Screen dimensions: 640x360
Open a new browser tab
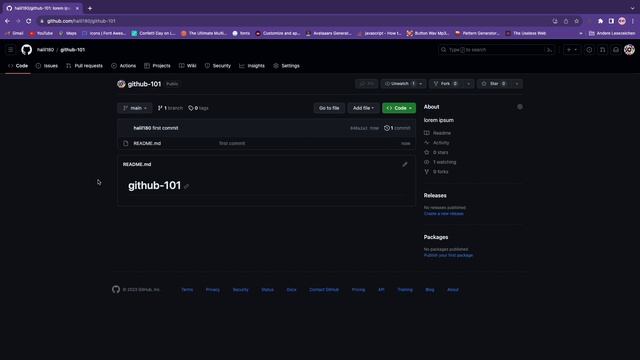point(90,8)
